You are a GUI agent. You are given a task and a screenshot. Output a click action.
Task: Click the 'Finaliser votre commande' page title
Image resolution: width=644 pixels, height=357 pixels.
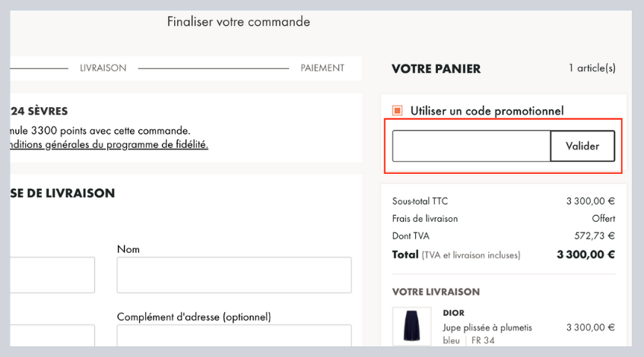coord(239,22)
